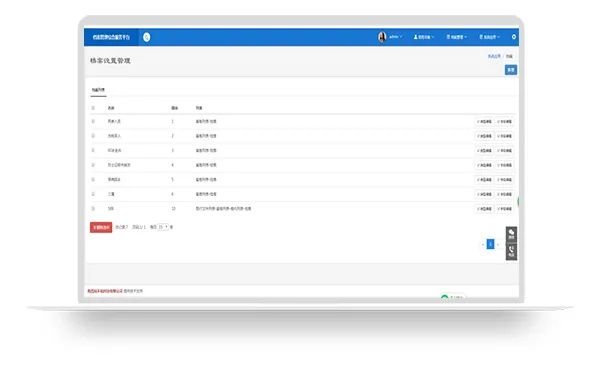Click the red batch delete button

(101, 227)
